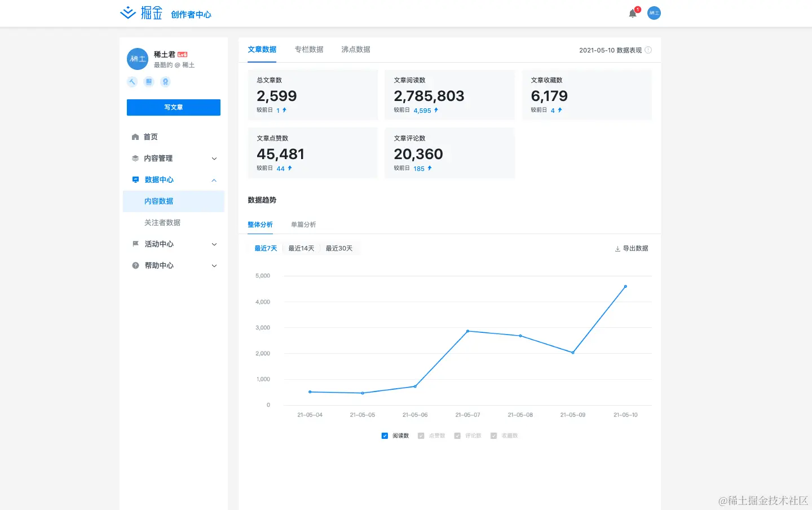Switch to the 文章数据 tab

tap(262, 50)
